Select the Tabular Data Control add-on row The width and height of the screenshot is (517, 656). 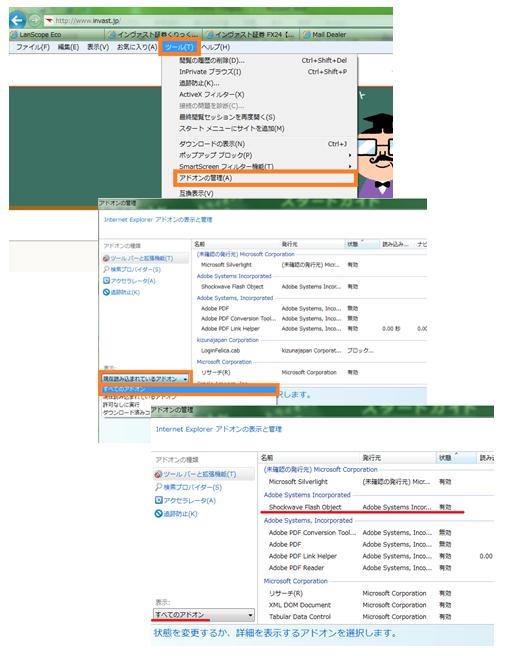[x=376, y=617]
